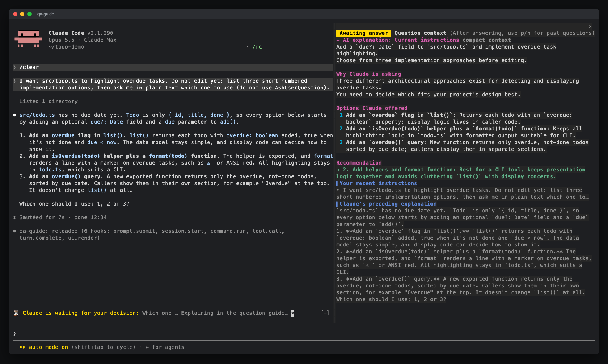Dismiss the waiting-for-decision notice x icon
The width and height of the screenshot is (608, 364).
point(293,313)
